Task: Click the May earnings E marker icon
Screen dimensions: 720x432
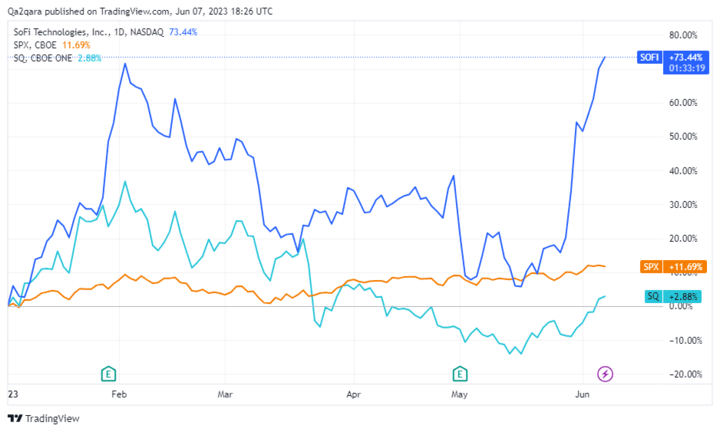Action: point(460,374)
